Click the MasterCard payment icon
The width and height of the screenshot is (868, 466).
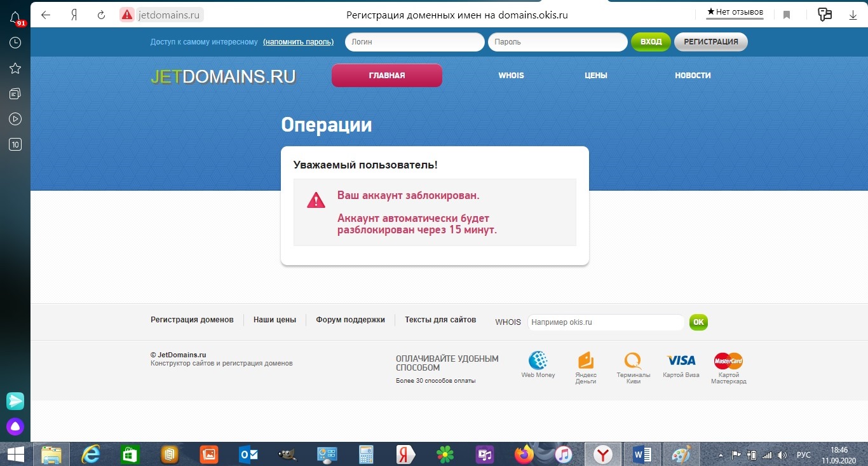click(x=728, y=360)
